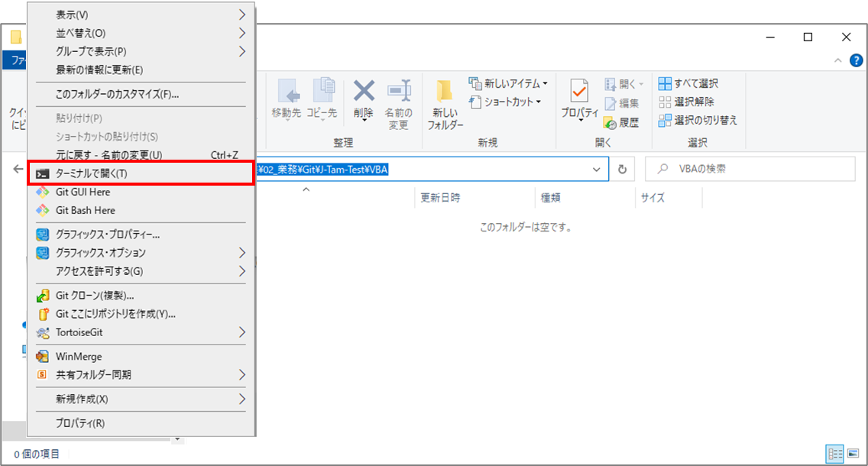Collapse the ribbon with chevron arrow

[x=838, y=60]
